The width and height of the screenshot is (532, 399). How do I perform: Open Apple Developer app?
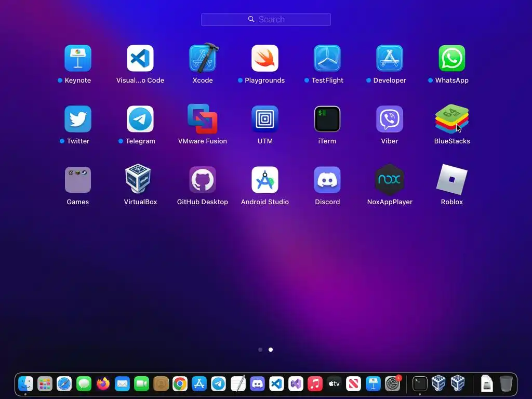pyautogui.click(x=390, y=58)
